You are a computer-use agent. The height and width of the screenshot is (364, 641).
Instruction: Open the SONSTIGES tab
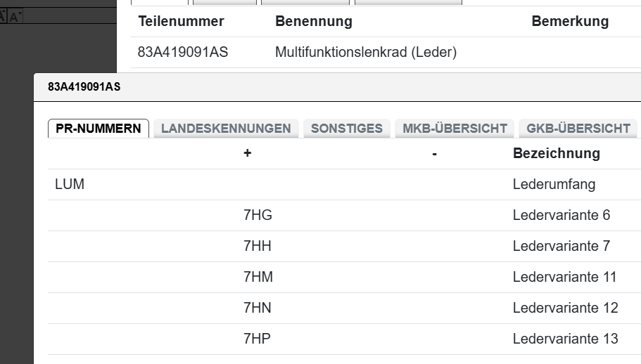click(x=347, y=129)
